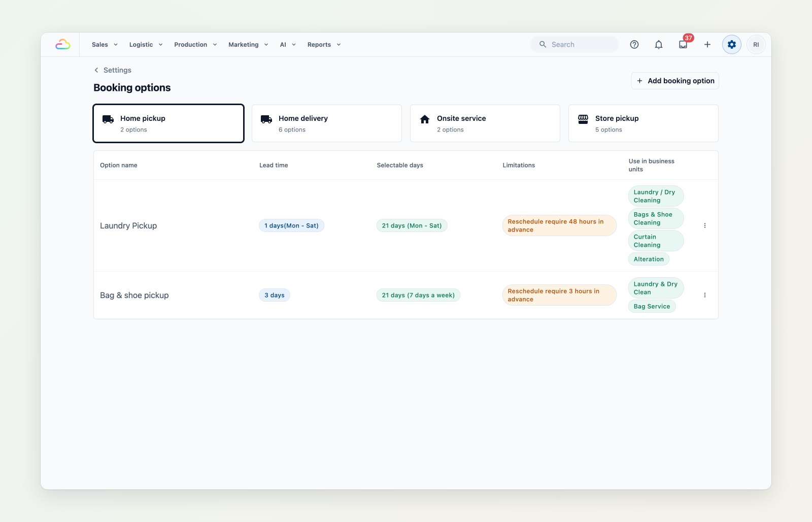
Task: Open more options for Laundry Pickup row
Action: coord(705,225)
